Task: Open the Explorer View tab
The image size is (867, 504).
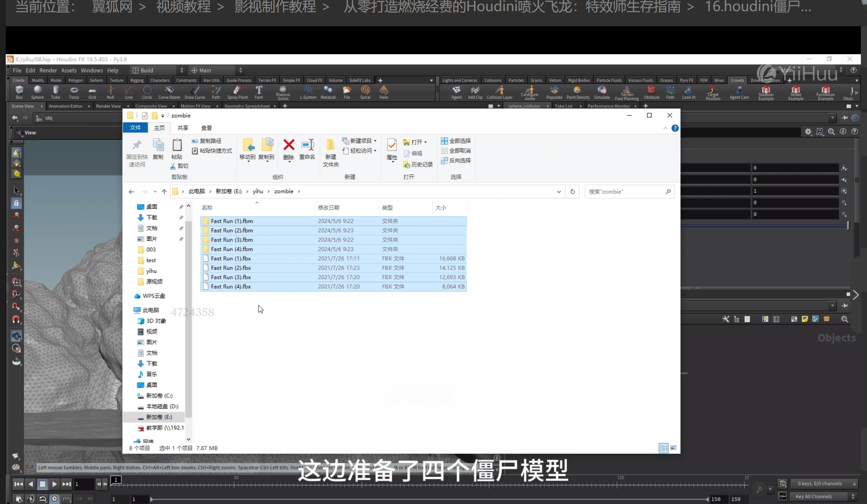Action: coord(207,128)
